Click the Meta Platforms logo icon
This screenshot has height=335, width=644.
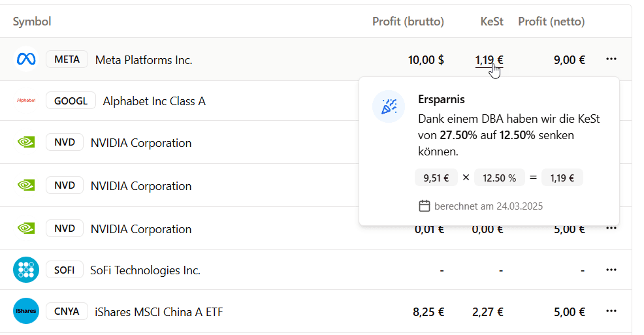pyautogui.click(x=26, y=59)
